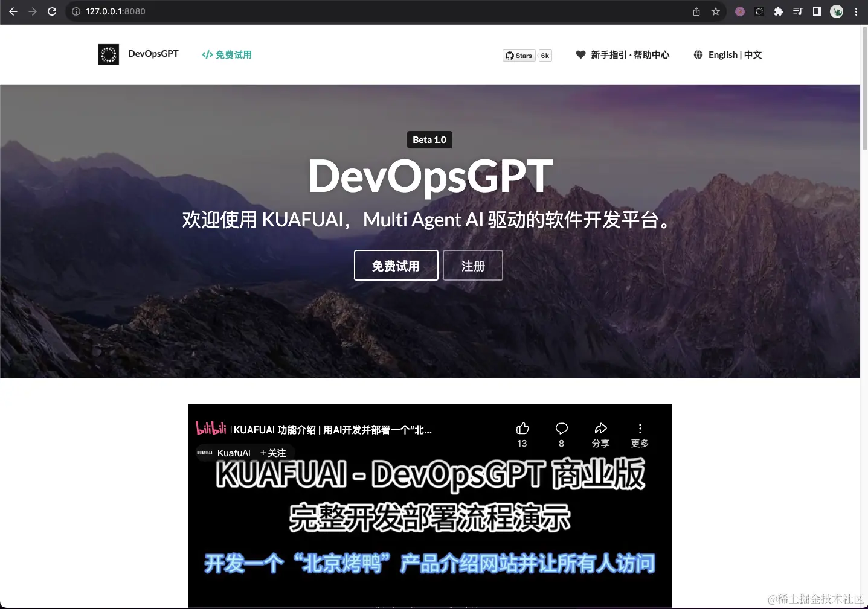Click the page vertical scrollbar thumb
The height and width of the screenshot is (609, 868).
click(x=864, y=88)
